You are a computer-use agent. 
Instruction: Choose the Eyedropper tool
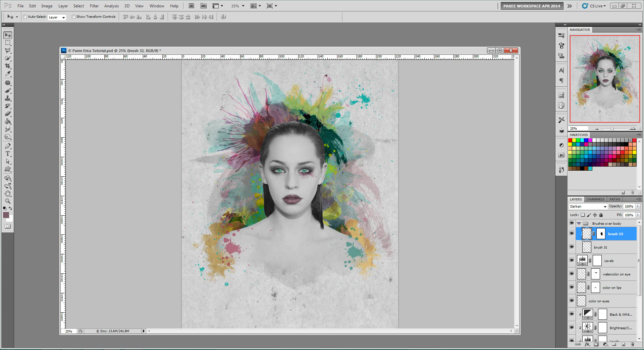coord(7,74)
